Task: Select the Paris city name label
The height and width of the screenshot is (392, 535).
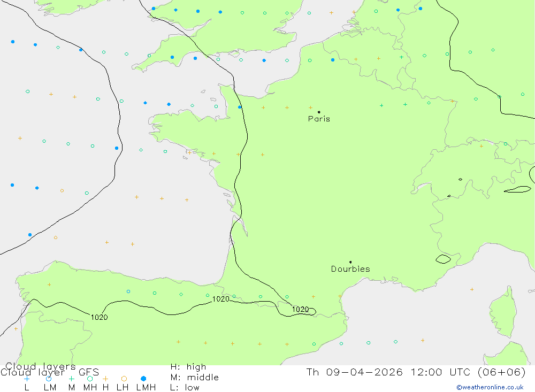Action: click(319, 119)
